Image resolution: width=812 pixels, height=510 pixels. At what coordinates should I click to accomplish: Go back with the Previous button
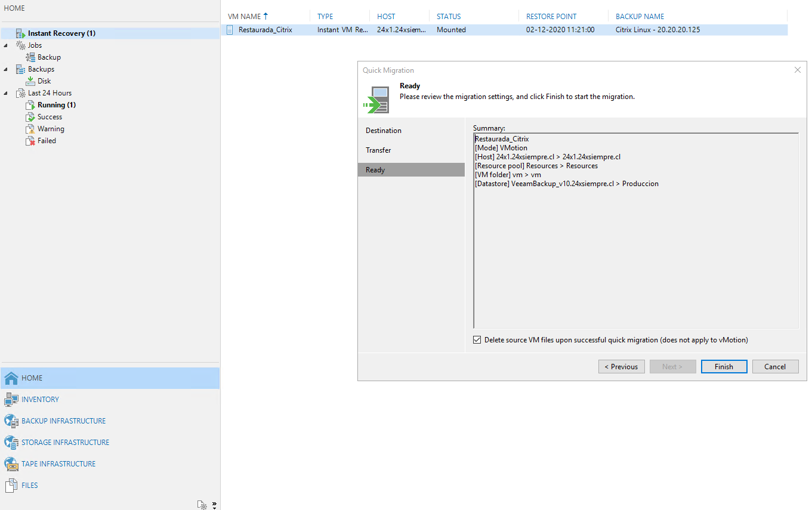(x=621, y=366)
